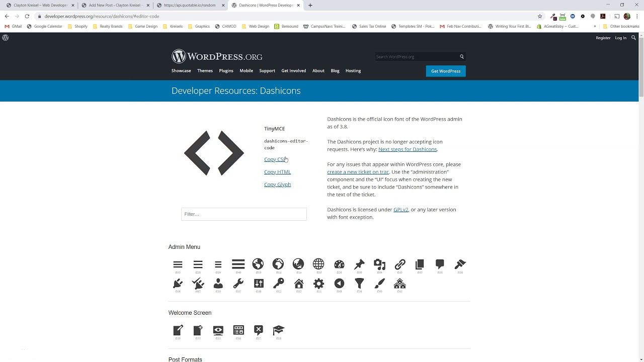Open the Other bookmarks folder

click(x=621, y=26)
